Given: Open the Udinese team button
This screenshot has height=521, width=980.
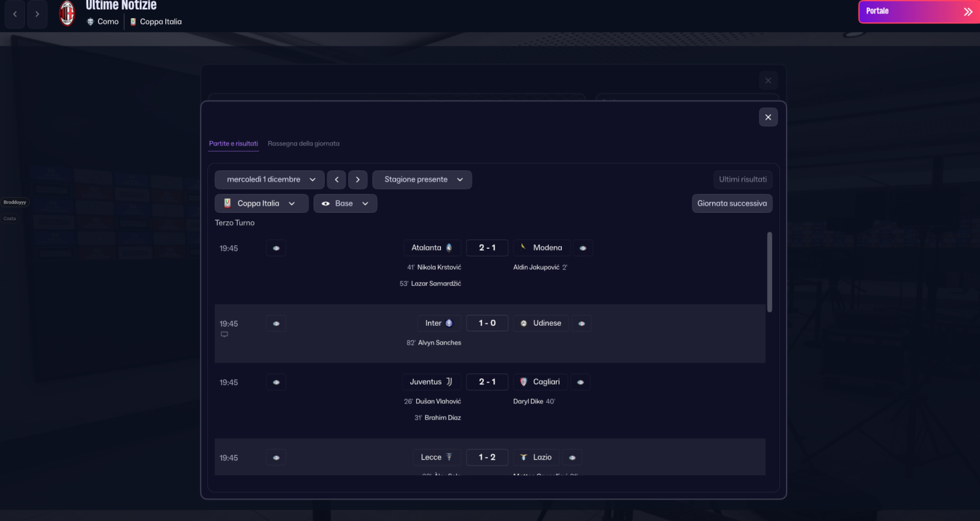Looking at the screenshot, I should coord(541,323).
